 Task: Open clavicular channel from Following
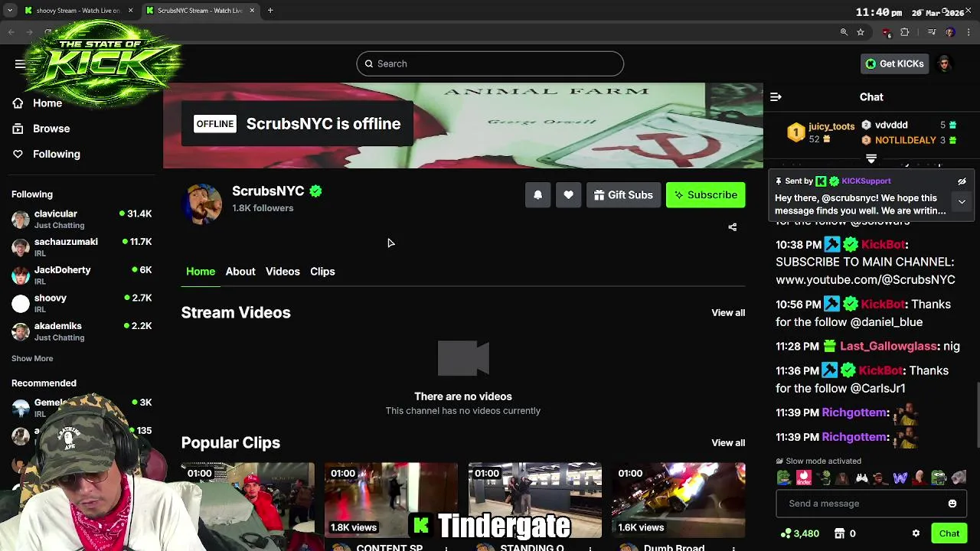(81, 219)
